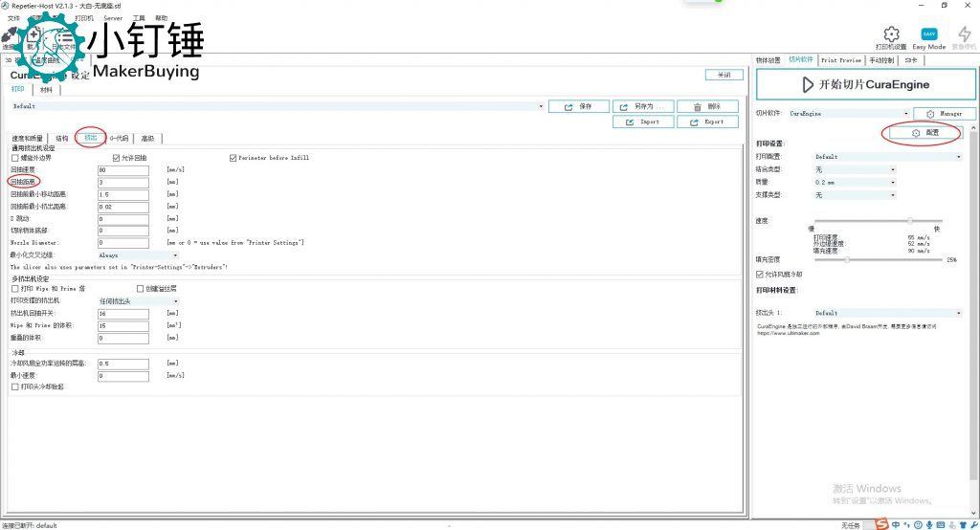Click the 另存为 save-as button
This screenshot has width=980, height=530.
click(643, 107)
